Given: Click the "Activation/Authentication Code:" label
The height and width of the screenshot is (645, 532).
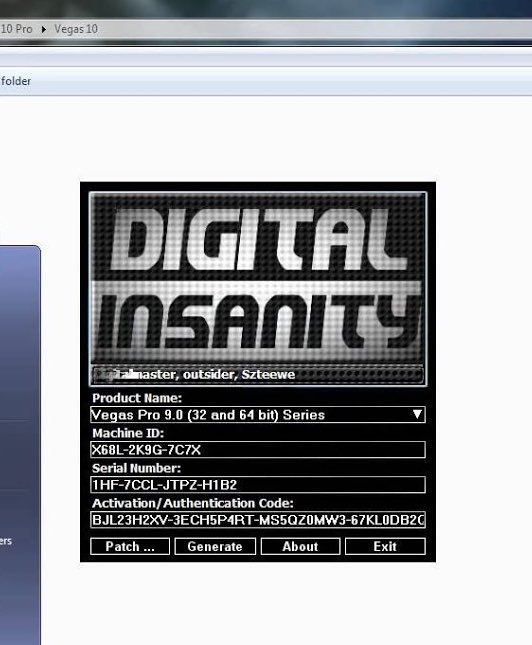Looking at the screenshot, I should pos(193,503).
